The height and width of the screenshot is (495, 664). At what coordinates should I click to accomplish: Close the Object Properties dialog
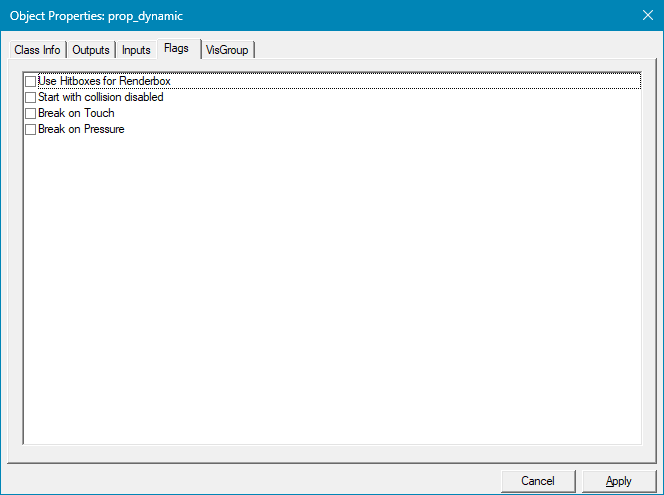645,16
